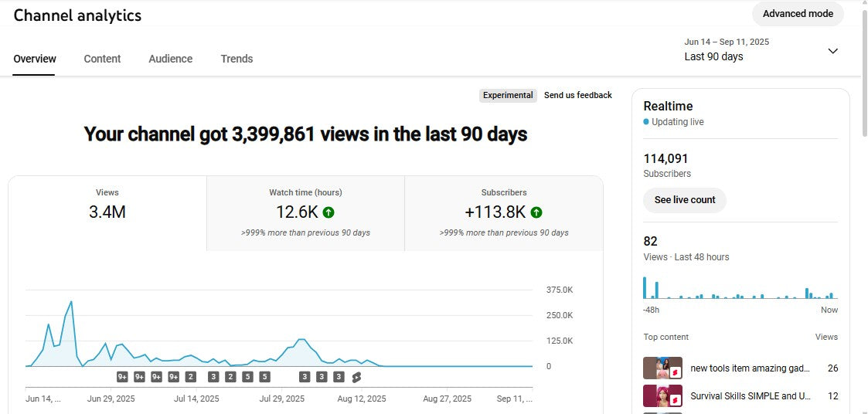
Task: Go to the Trends tab
Action: (x=237, y=59)
